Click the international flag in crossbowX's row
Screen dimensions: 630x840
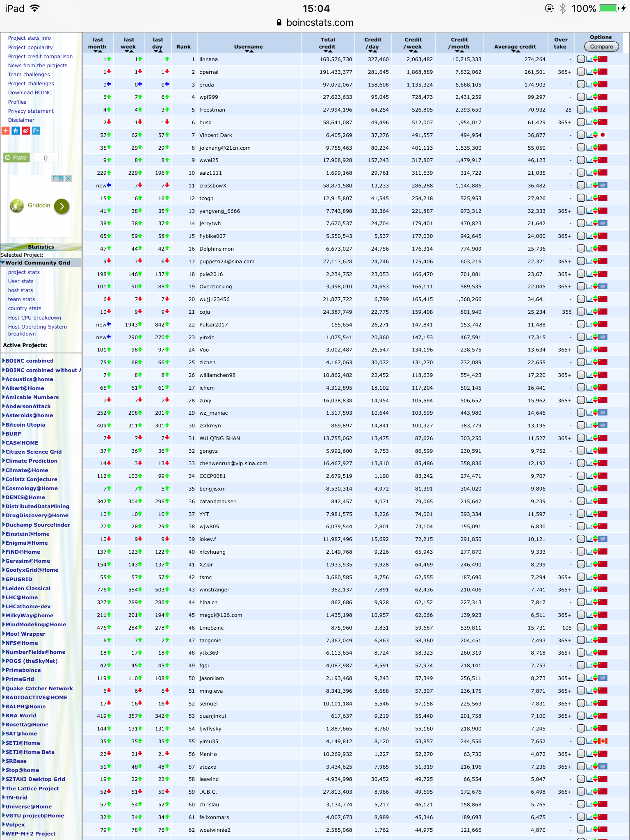point(603,185)
